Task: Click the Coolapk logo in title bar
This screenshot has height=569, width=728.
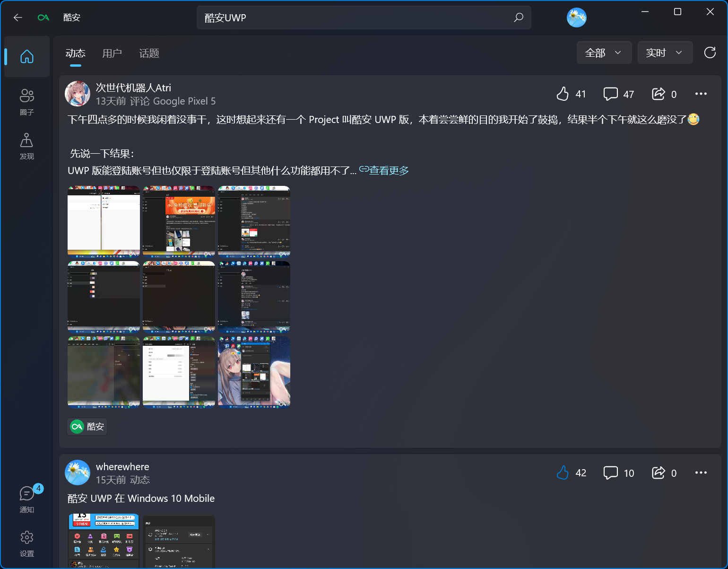Action: [x=43, y=18]
